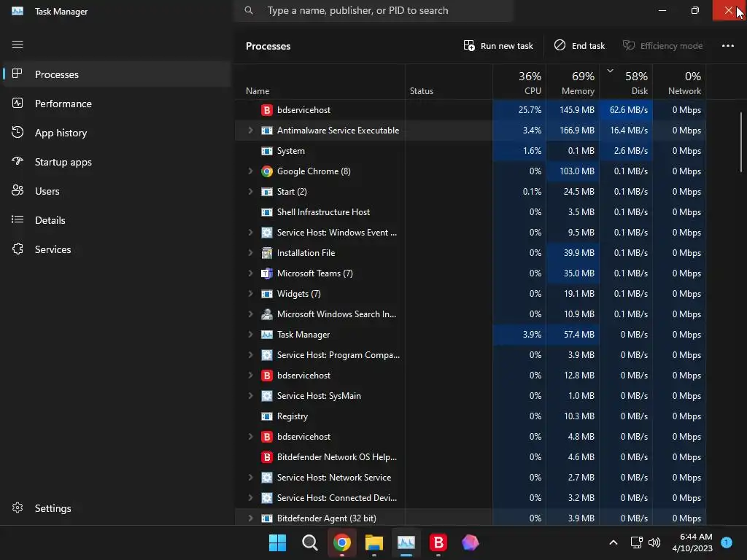The width and height of the screenshot is (747, 560).
Task: Switch to the Users page
Action: click(117, 191)
